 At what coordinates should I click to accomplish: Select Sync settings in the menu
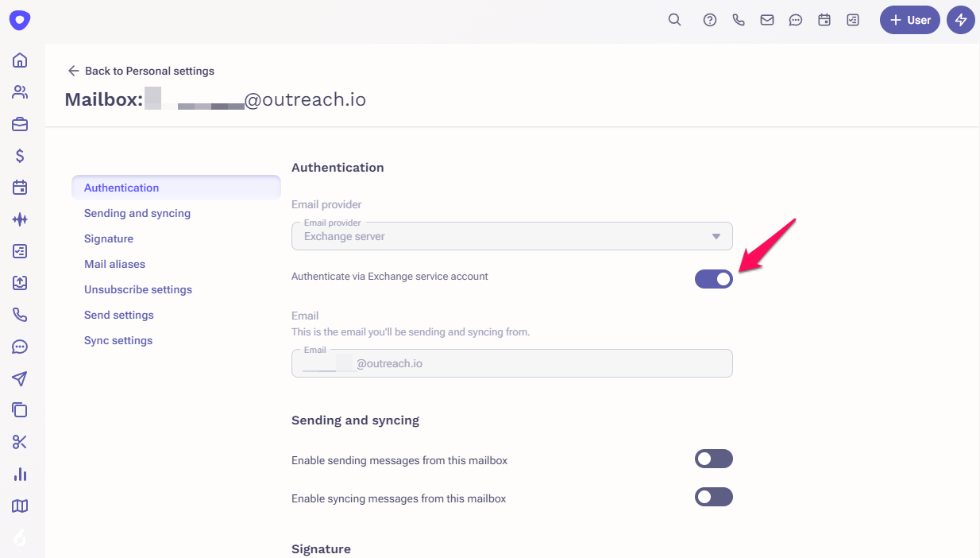click(x=118, y=340)
